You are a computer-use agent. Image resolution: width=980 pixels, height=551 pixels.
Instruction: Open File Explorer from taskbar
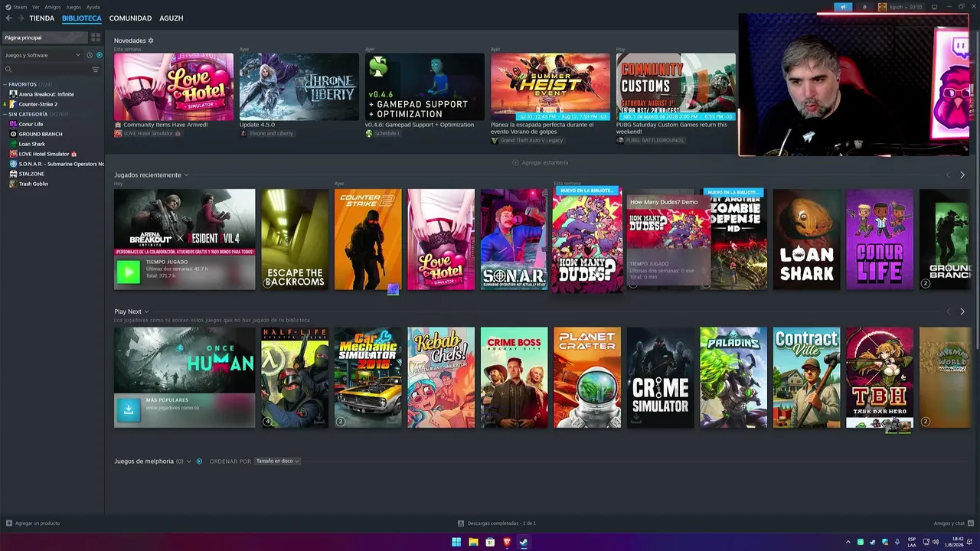point(473,543)
